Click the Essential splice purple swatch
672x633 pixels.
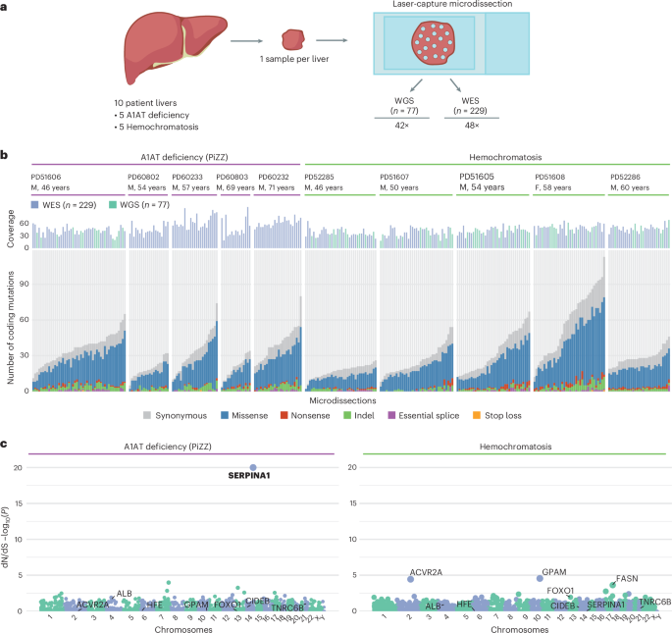coord(391,415)
